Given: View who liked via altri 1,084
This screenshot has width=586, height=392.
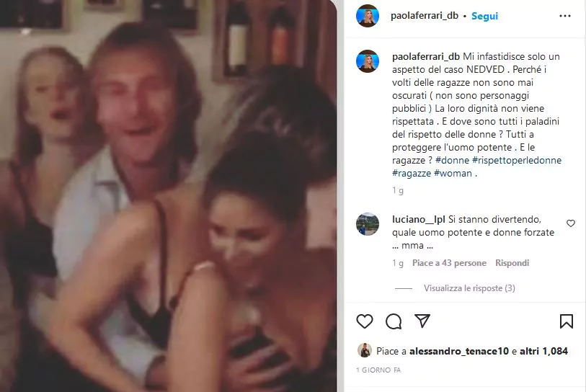Looking at the screenshot, I should click(x=543, y=351).
